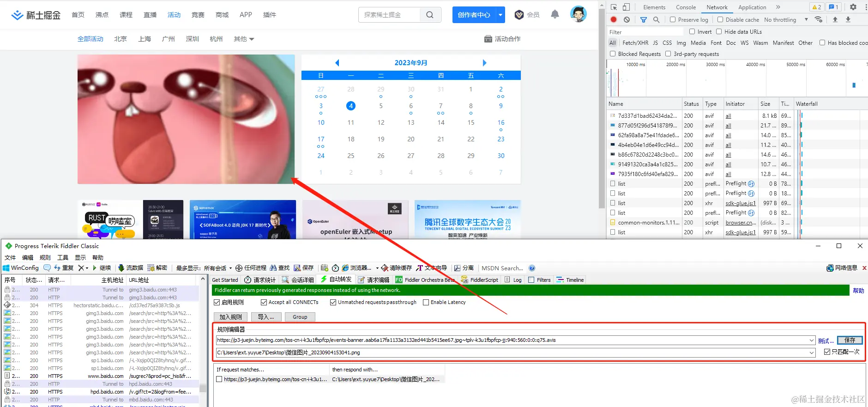Toggle Invert filter checkbox

692,31
